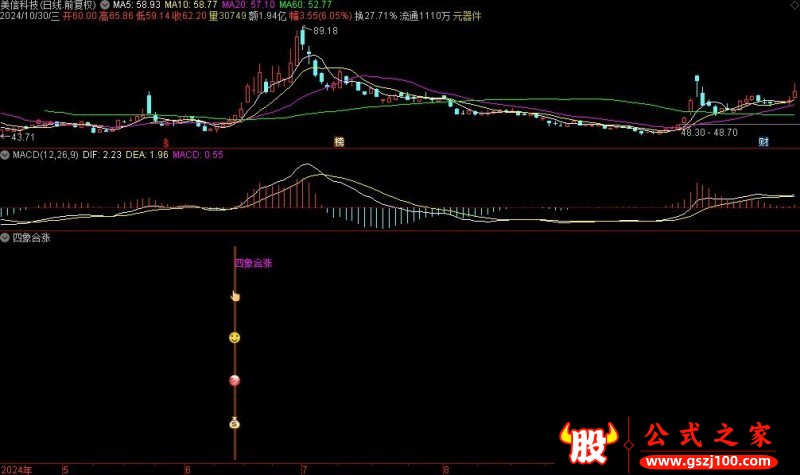Click the 流通1110万 float text

[424, 16]
